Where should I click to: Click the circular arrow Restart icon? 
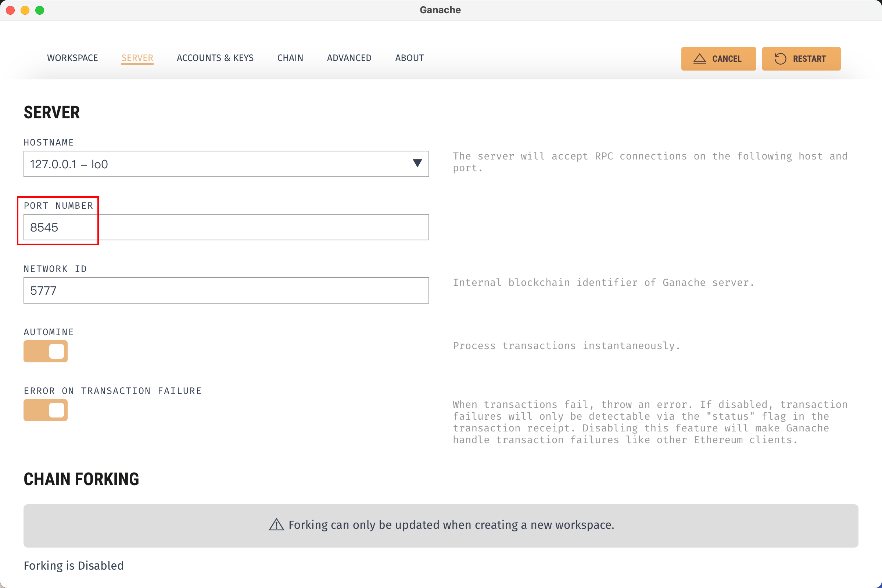pos(780,59)
